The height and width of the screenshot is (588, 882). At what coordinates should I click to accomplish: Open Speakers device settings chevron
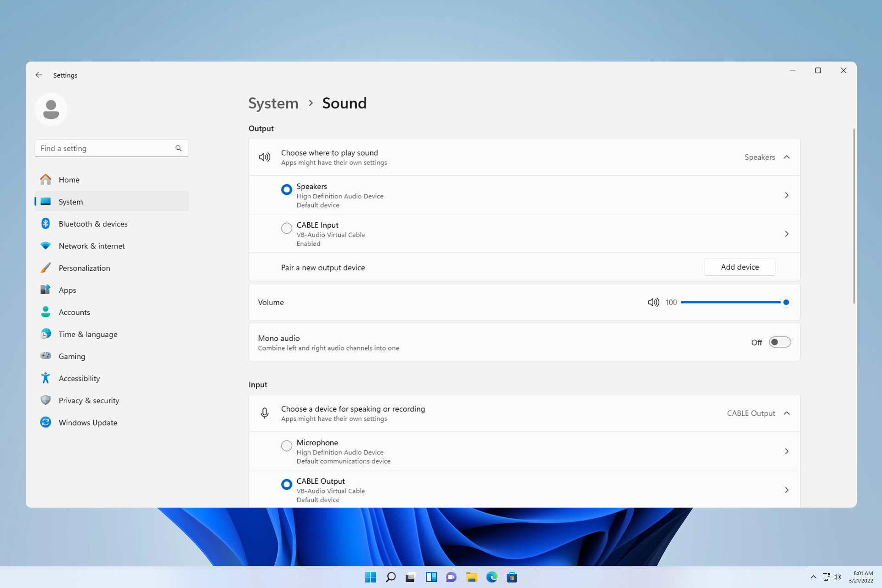pos(786,195)
